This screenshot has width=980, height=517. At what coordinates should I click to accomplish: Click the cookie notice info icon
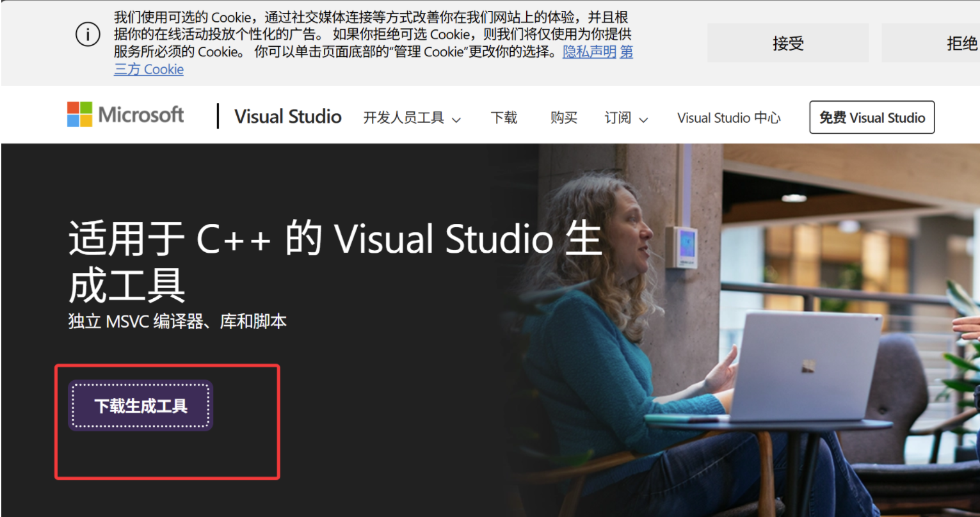[88, 35]
